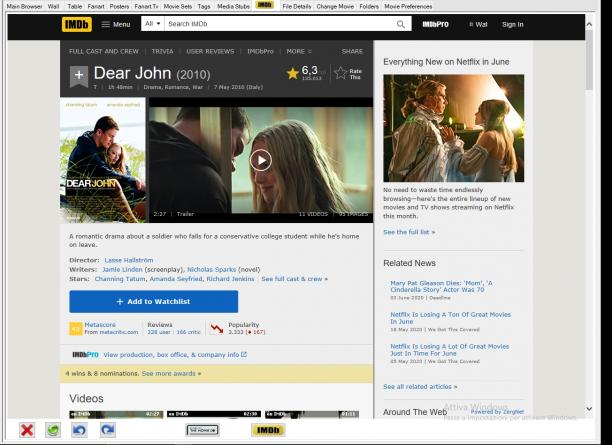Click the Metascore 43 badge
Viewport: 612px width, 445px height.
(x=76, y=329)
